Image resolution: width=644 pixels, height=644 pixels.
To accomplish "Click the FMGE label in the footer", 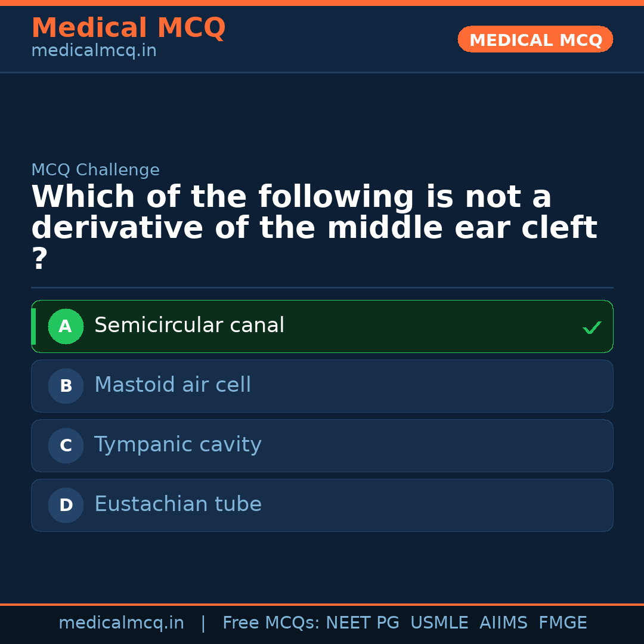I will (562, 623).
